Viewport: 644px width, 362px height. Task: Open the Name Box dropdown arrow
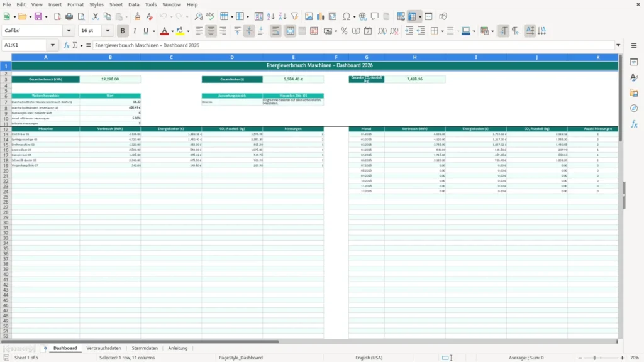point(53,45)
